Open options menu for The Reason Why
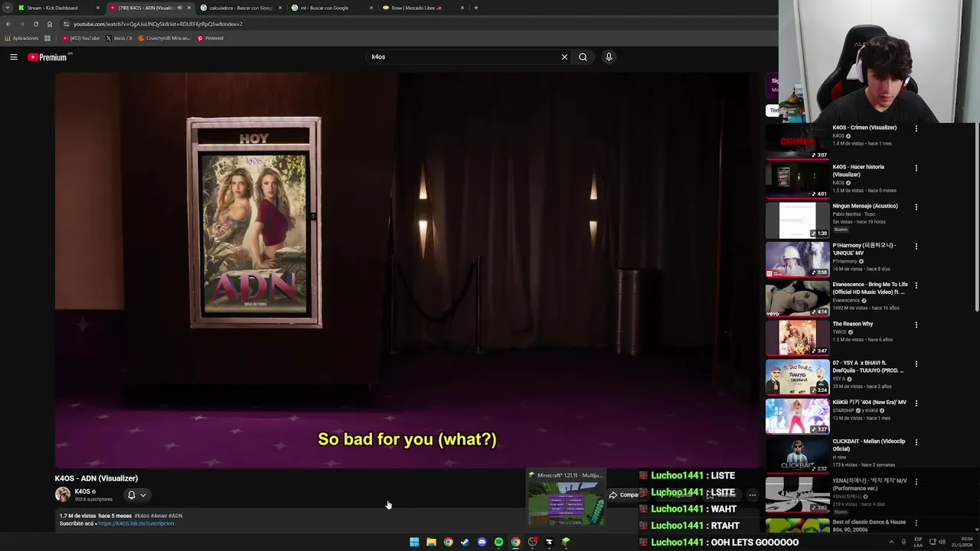Image resolution: width=980 pixels, height=551 pixels. [916, 324]
